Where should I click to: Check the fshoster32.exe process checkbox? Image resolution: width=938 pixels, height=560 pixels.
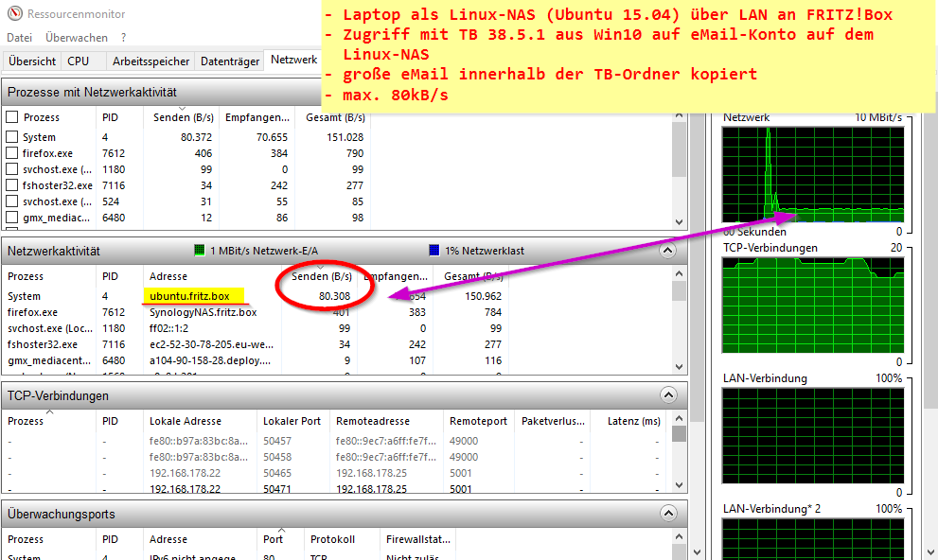pos(12,185)
